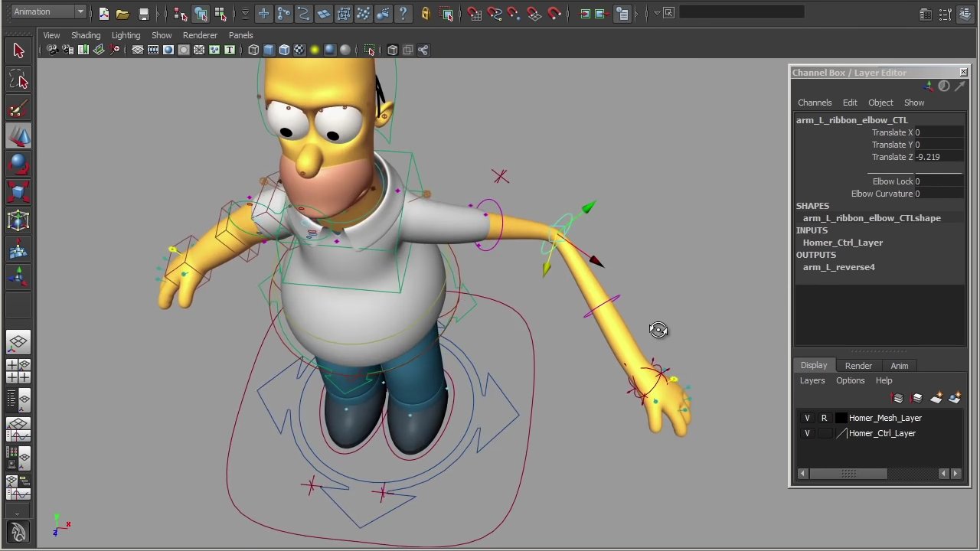Open the viewport Renderer menu
Image resolution: width=980 pixels, height=551 pixels.
click(x=200, y=35)
